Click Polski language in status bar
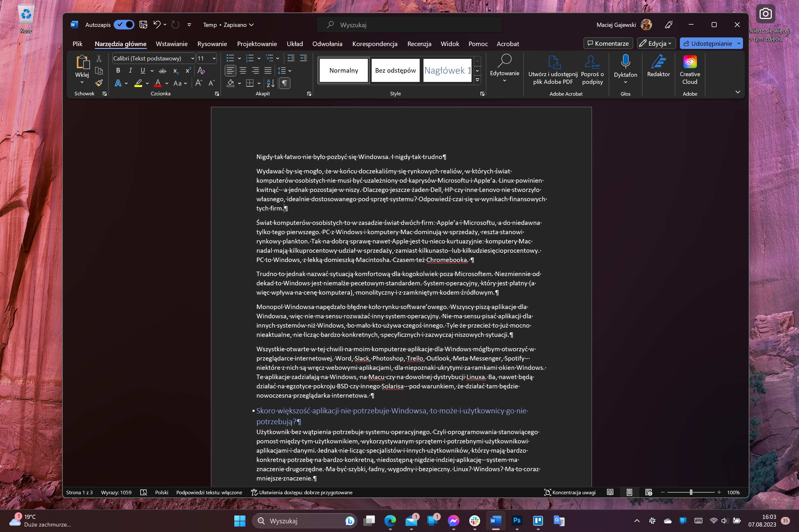Image resolution: width=799 pixels, height=532 pixels. (x=162, y=492)
